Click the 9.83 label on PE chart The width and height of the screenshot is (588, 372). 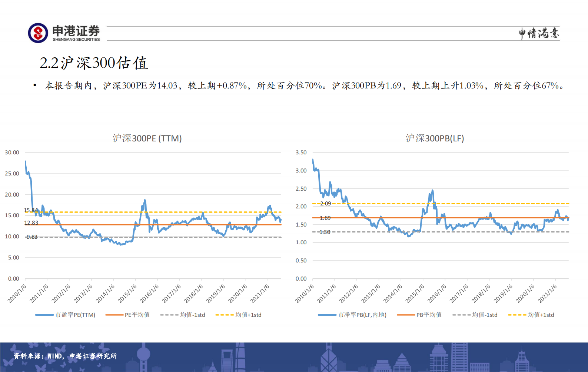32,237
